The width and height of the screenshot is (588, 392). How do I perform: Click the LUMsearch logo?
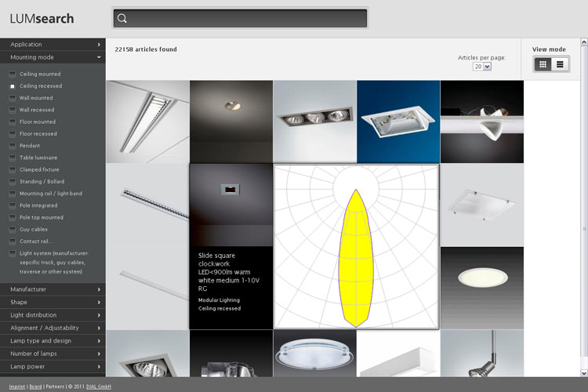tap(42, 18)
